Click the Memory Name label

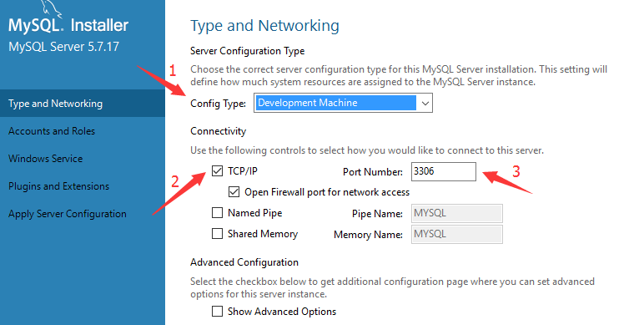point(369,235)
